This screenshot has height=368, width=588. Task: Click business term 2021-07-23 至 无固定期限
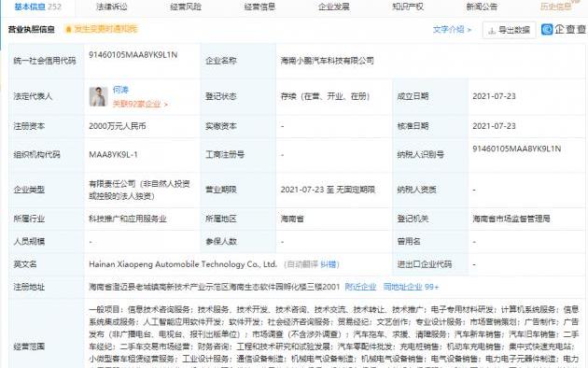pyautogui.click(x=328, y=190)
